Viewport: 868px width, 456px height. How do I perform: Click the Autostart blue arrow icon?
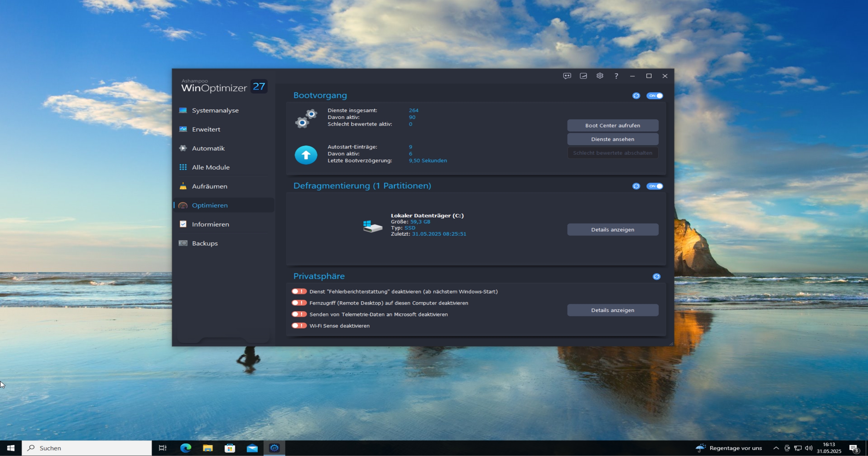[x=306, y=155]
